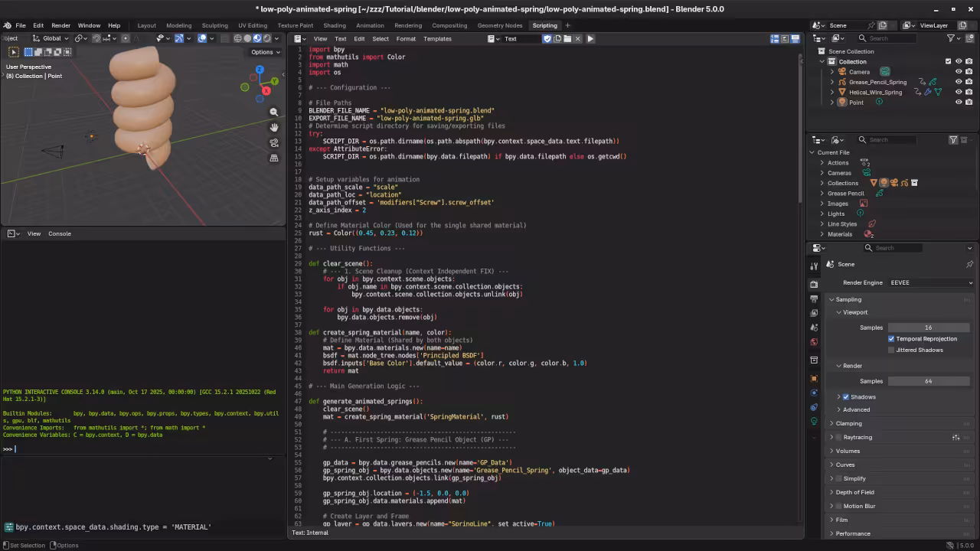Viewport: 980px width, 551px height.
Task: Toggle the Jittered Shadows checkbox
Action: coord(891,350)
